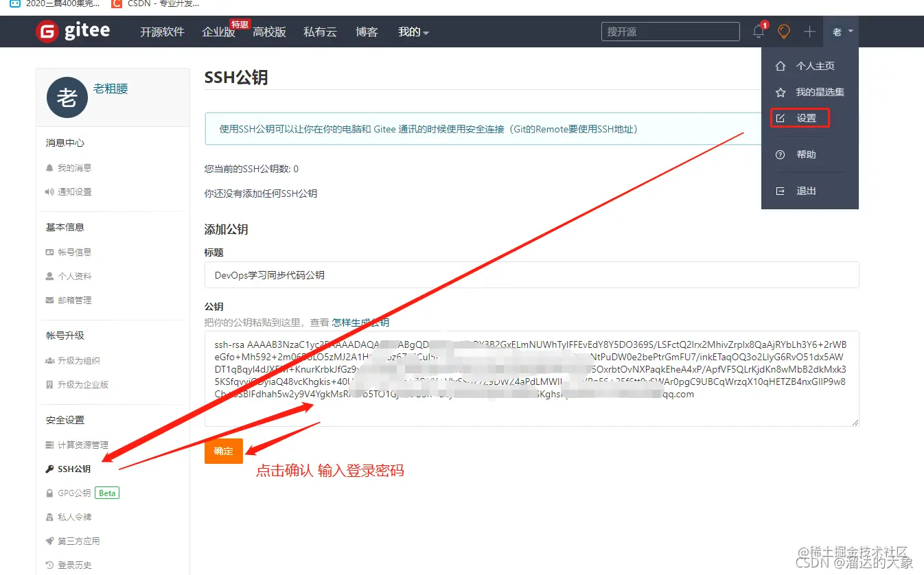Click the orange 确定 button
This screenshot has width=924, height=575.
pos(223,451)
